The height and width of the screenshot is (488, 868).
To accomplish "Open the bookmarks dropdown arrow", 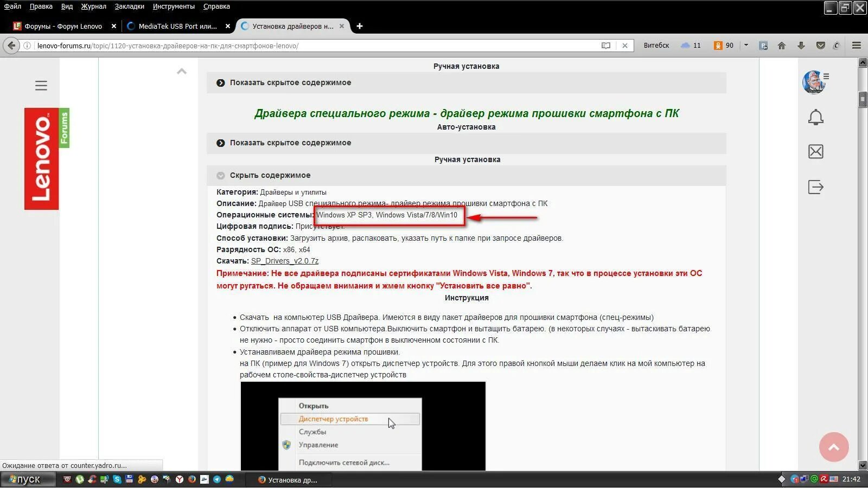I will (x=747, y=46).
